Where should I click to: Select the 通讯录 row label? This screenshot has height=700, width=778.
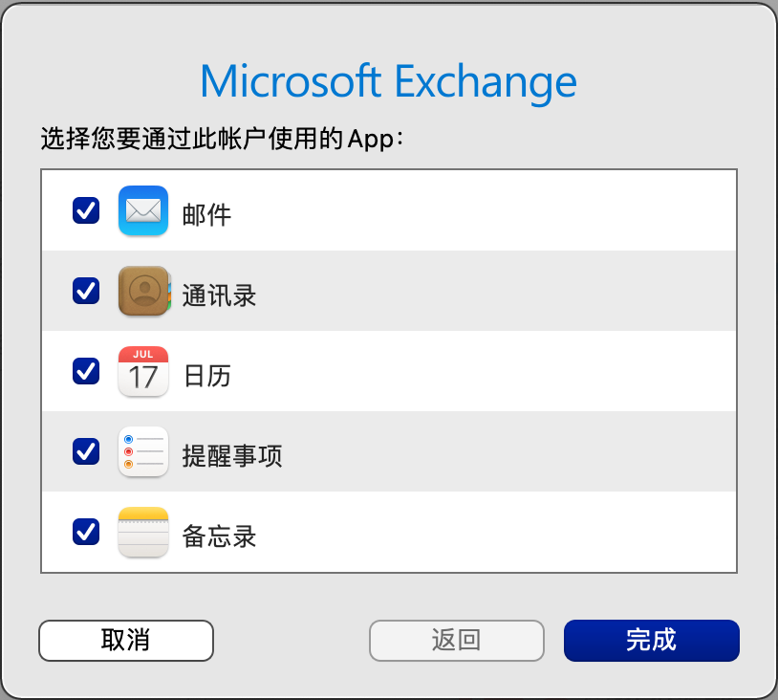pos(219,293)
